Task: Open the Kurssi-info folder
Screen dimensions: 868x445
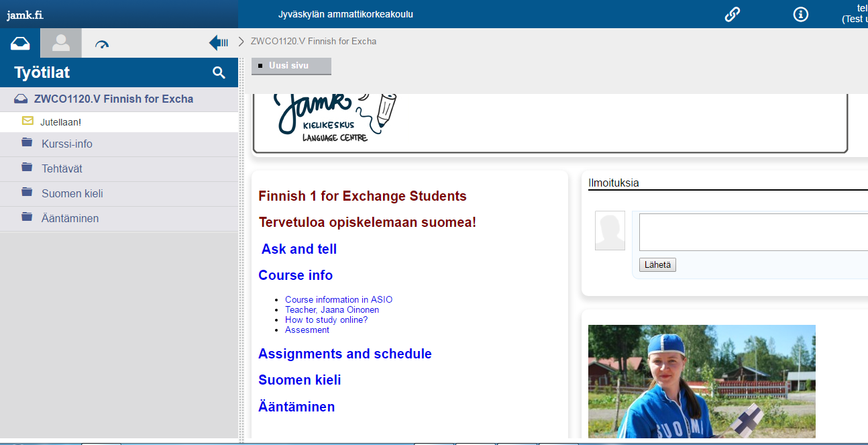Action: point(66,144)
